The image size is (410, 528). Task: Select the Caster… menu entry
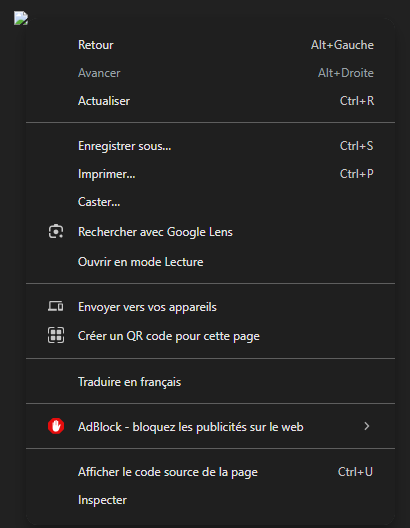point(210,202)
